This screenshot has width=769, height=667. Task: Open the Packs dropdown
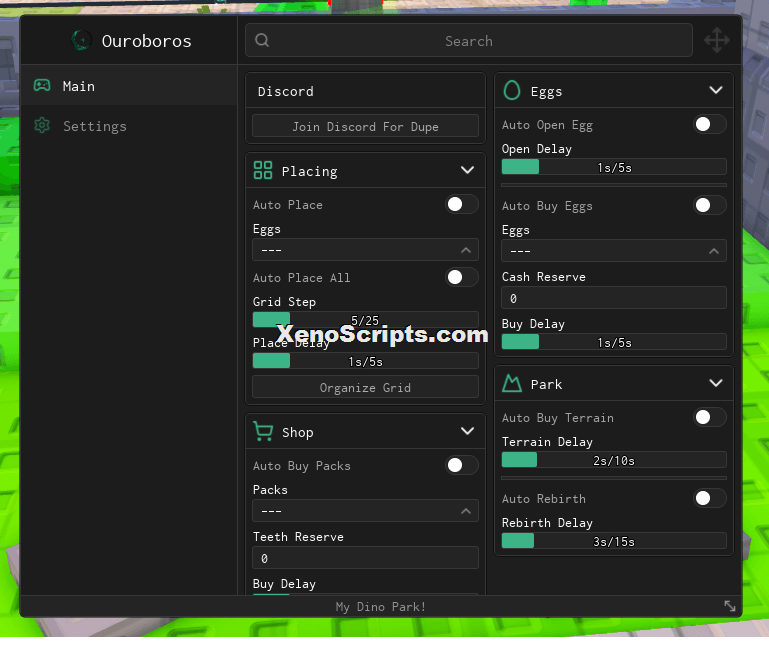365,511
